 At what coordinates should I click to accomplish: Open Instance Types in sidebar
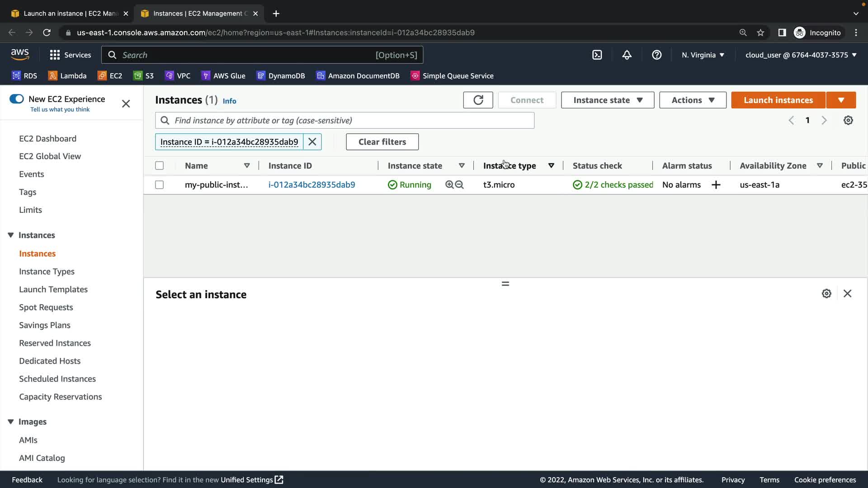(47, 272)
